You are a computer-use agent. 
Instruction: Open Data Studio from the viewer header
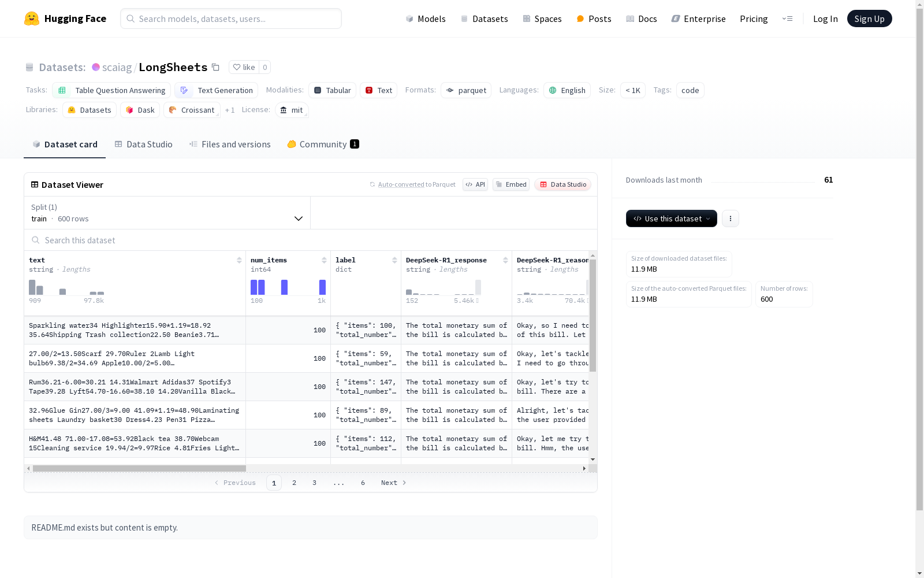(x=563, y=184)
